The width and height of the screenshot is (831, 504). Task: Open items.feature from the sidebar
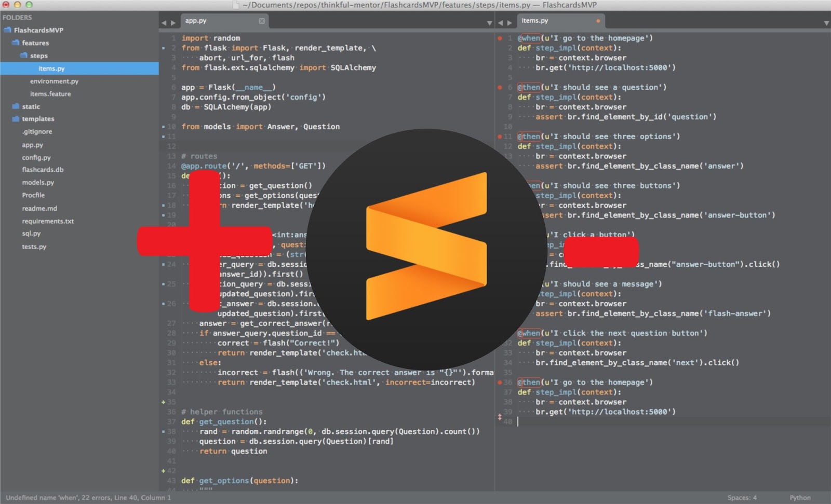[x=50, y=94]
